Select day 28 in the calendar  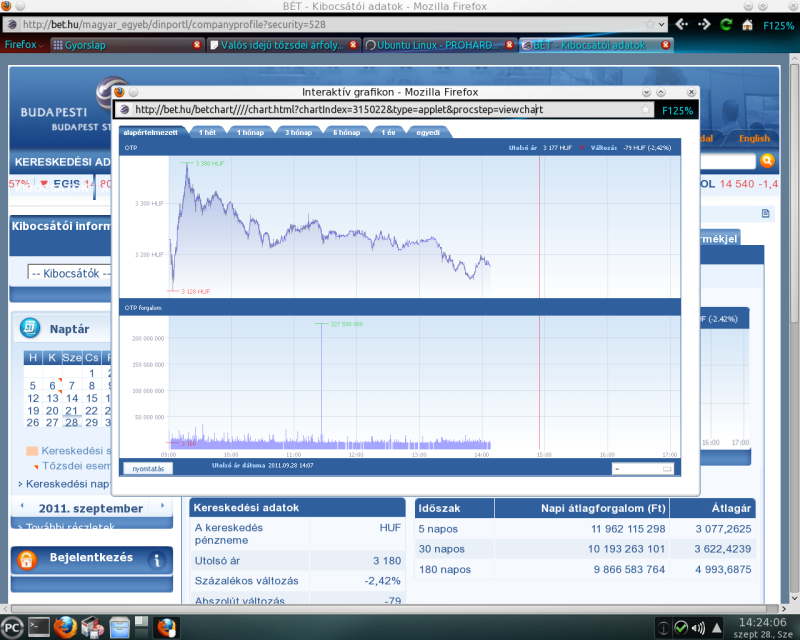tap(71, 423)
